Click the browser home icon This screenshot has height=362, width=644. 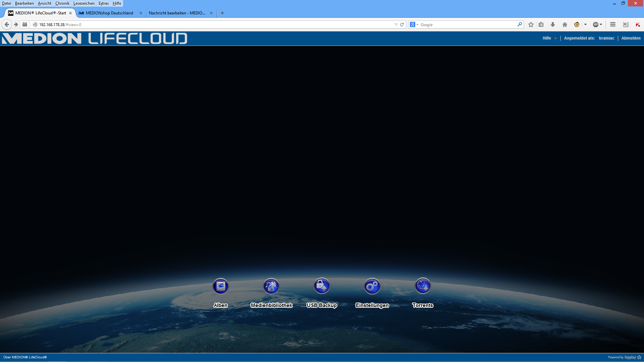coord(565,24)
